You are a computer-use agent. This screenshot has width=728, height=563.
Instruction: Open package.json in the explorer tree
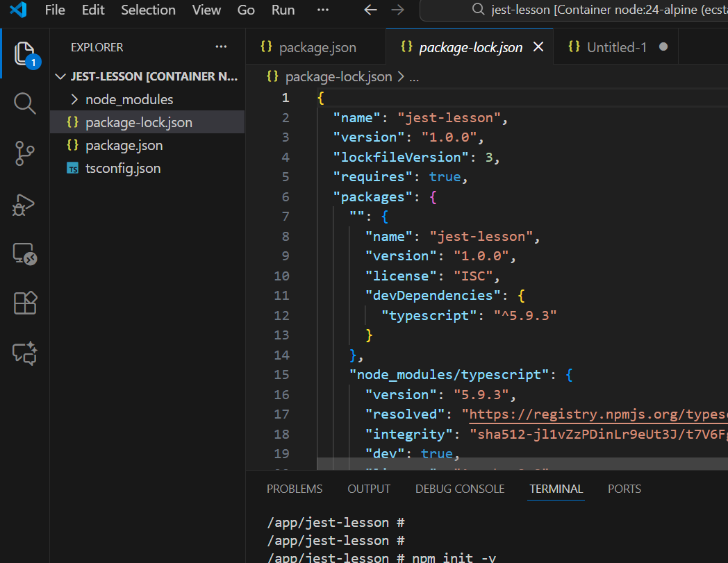[148, 145]
